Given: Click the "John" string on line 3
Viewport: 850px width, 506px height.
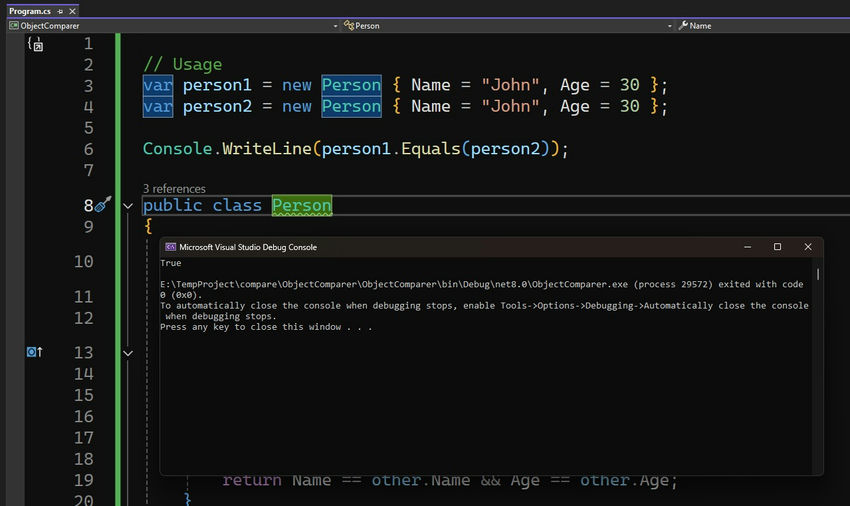Looking at the screenshot, I should pos(511,85).
